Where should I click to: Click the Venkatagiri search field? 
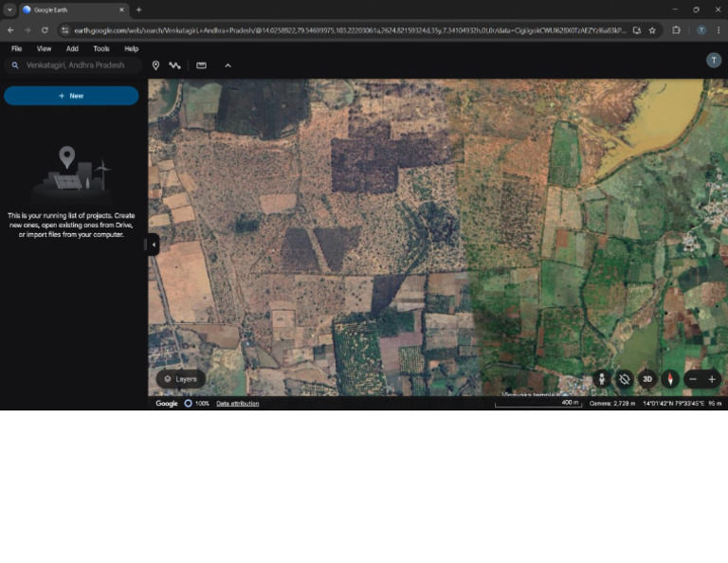point(76,65)
